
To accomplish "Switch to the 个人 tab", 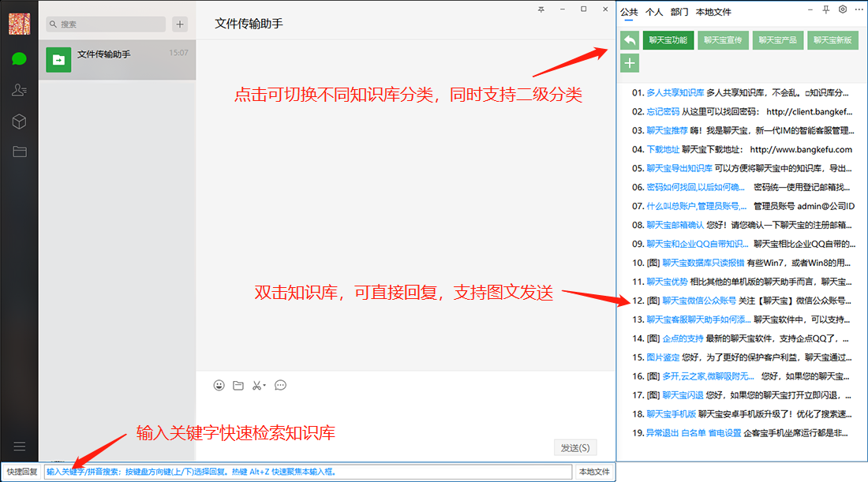I will click(x=656, y=12).
